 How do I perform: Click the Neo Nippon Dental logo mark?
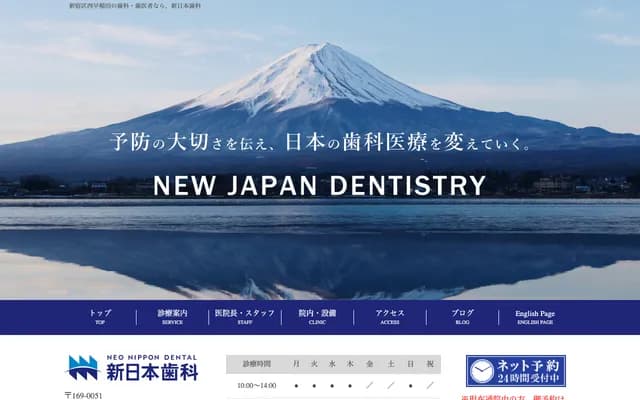(x=83, y=367)
